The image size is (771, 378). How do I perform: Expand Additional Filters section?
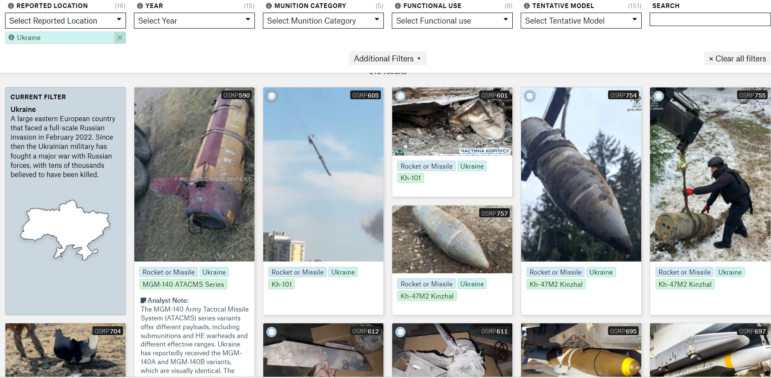(387, 58)
